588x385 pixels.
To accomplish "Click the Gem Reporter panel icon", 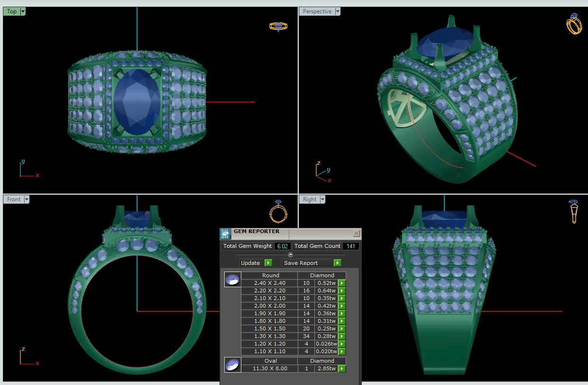I will pyautogui.click(x=226, y=233).
